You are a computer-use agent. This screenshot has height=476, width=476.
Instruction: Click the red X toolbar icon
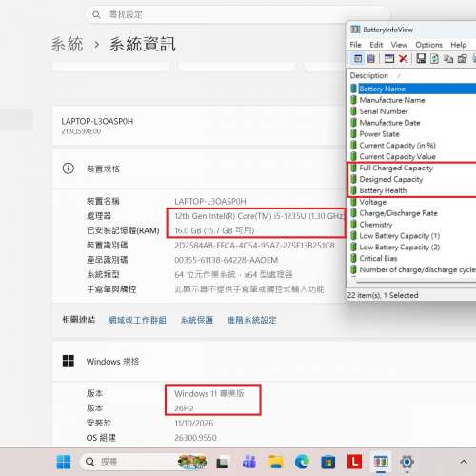[x=403, y=58]
